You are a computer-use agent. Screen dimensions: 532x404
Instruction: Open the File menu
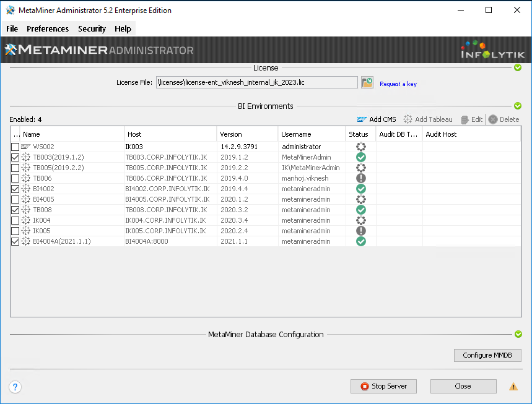[x=12, y=29]
